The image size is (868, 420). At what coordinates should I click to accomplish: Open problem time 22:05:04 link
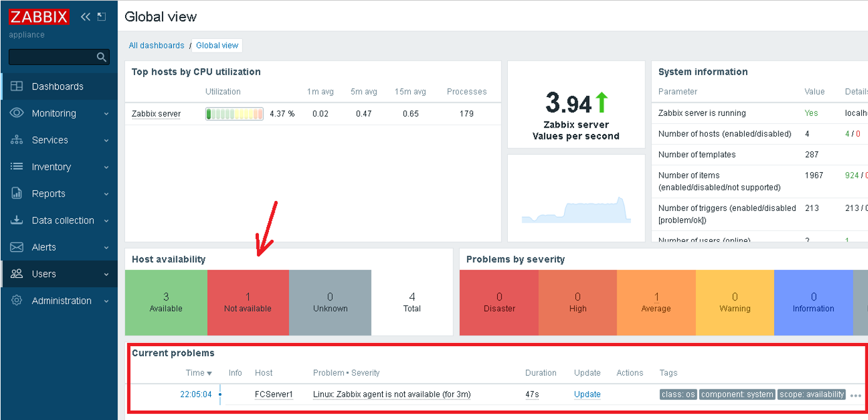pos(196,394)
